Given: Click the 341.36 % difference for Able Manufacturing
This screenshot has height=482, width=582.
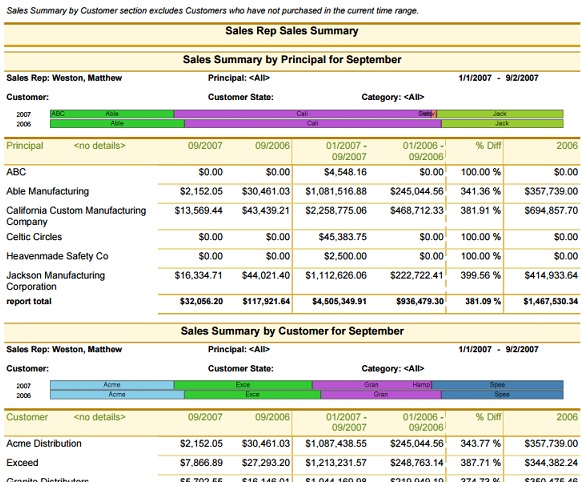Looking at the screenshot, I should point(481,191).
